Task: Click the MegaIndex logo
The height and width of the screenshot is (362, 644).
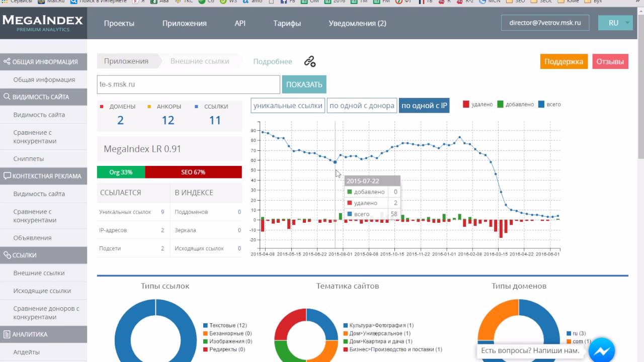Action: coord(43,24)
